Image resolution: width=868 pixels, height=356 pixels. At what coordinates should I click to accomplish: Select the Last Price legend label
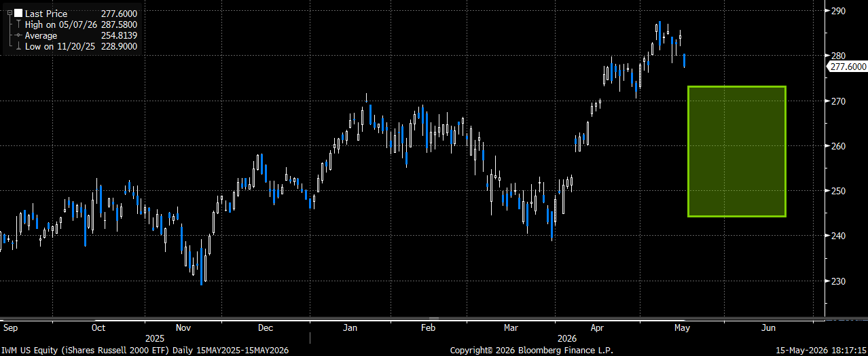(46, 13)
